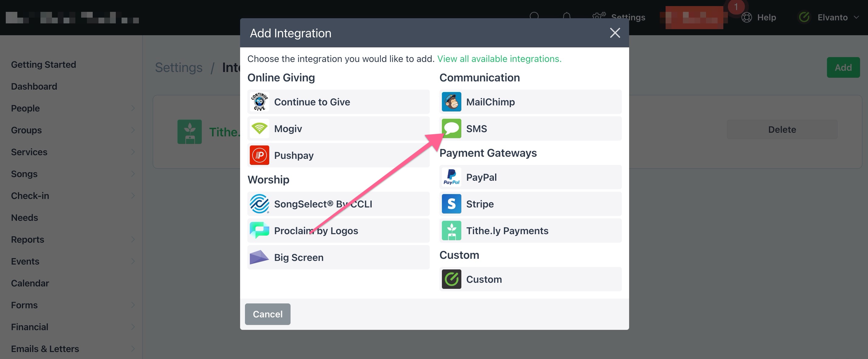Select the SMS integration label

pos(477,129)
